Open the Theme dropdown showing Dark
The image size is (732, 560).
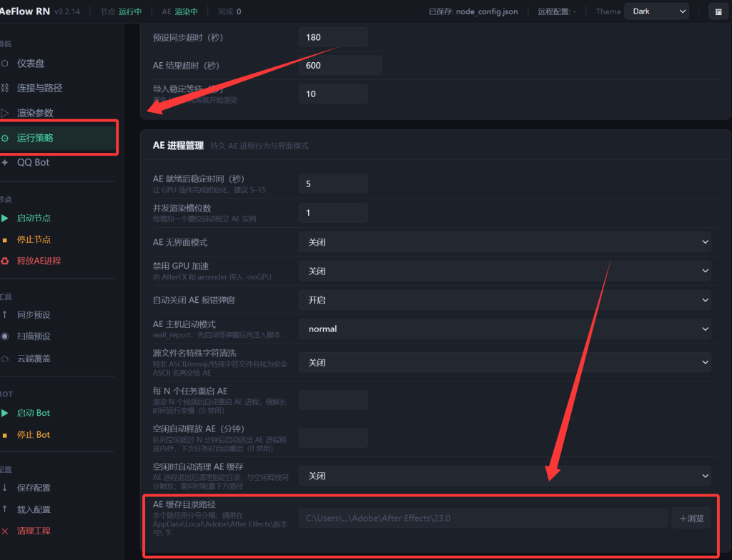click(x=656, y=11)
